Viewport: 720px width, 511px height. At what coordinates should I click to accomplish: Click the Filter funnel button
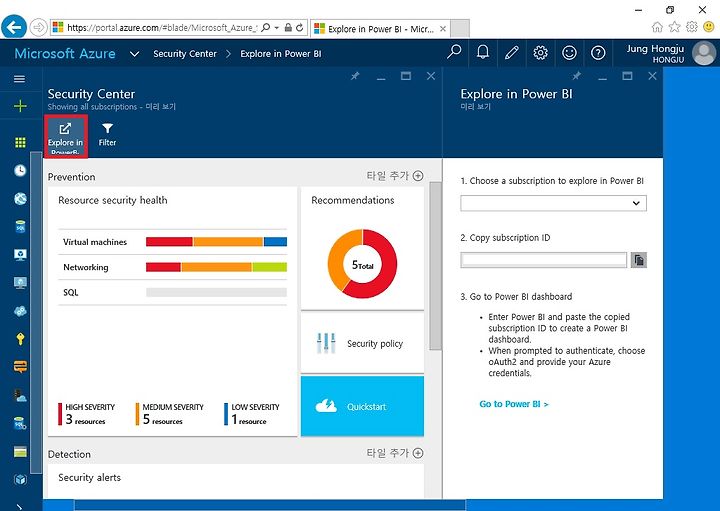(107, 135)
